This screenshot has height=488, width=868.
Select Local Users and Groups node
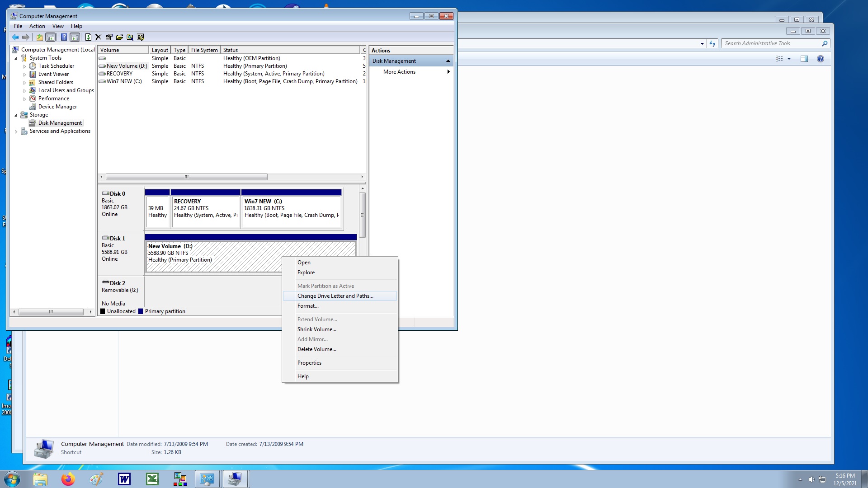coord(66,90)
